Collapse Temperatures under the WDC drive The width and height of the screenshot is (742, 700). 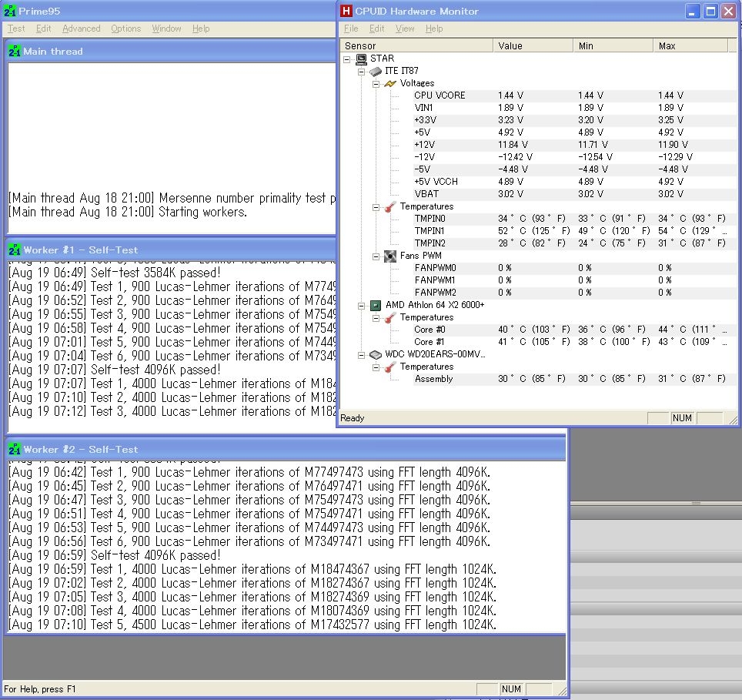pos(376,367)
